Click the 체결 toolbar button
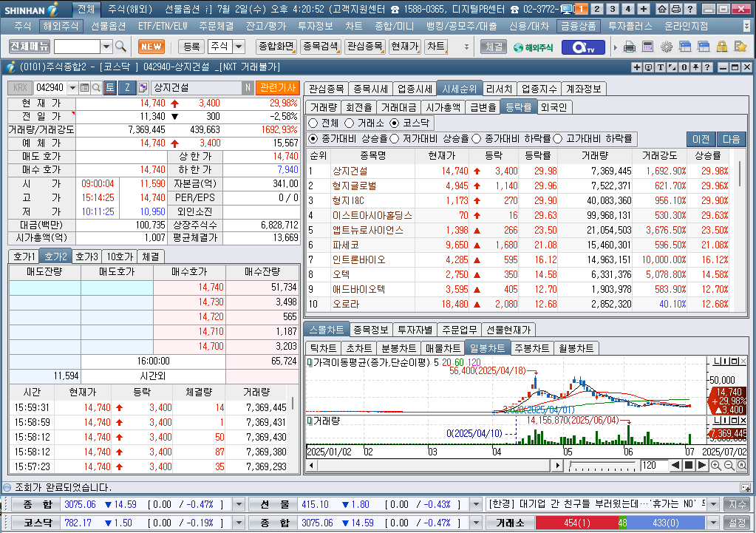The height and width of the screenshot is (533, 756). [x=494, y=47]
